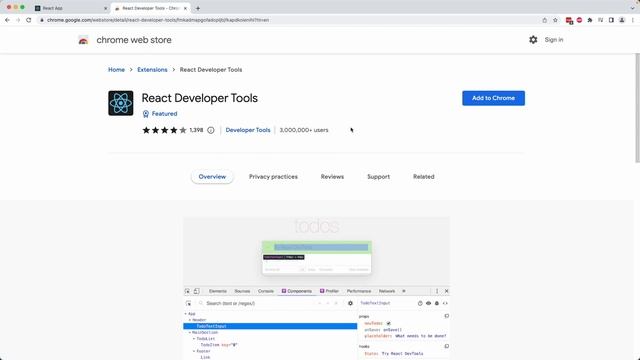640x360 pixels.
Task: Close the React App tab
Action: [x=106, y=8]
